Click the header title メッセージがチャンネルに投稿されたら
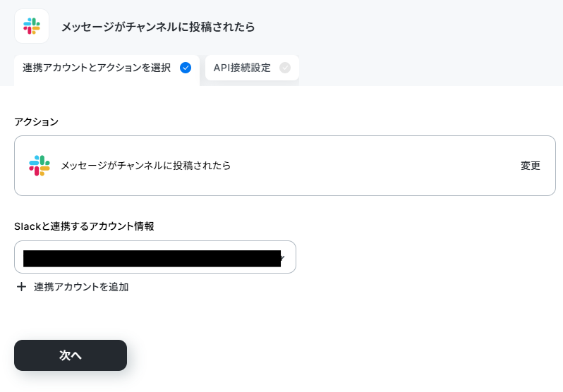 pos(158,27)
